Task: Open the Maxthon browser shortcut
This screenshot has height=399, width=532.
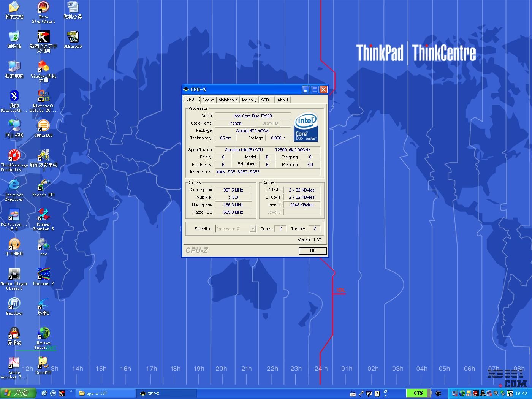Action: tap(14, 304)
